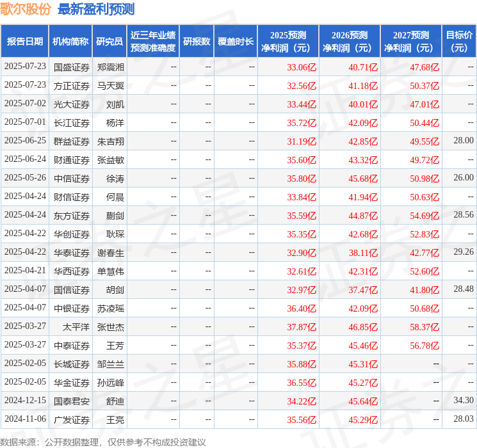477x448 pixels.
Task: Click 东方证券 institution cell
Action: pyautogui.click(x=72, y=216)
